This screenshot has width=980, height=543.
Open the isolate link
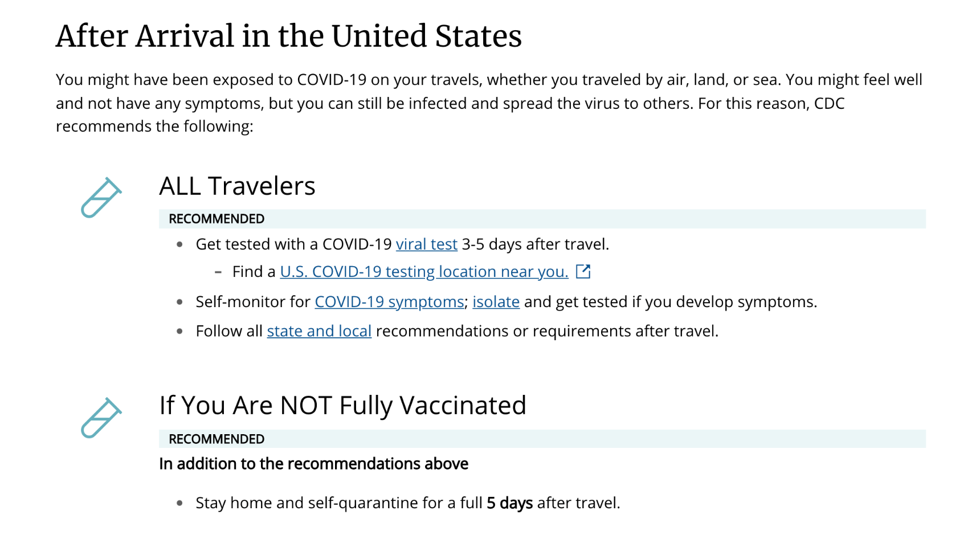[x=496, y=301]
